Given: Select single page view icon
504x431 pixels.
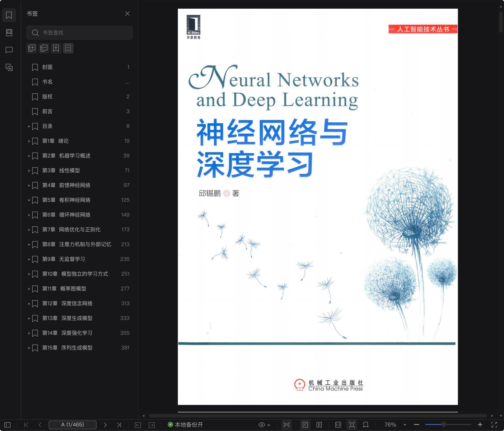Looking at the screenshot, I should coord(305,425).
